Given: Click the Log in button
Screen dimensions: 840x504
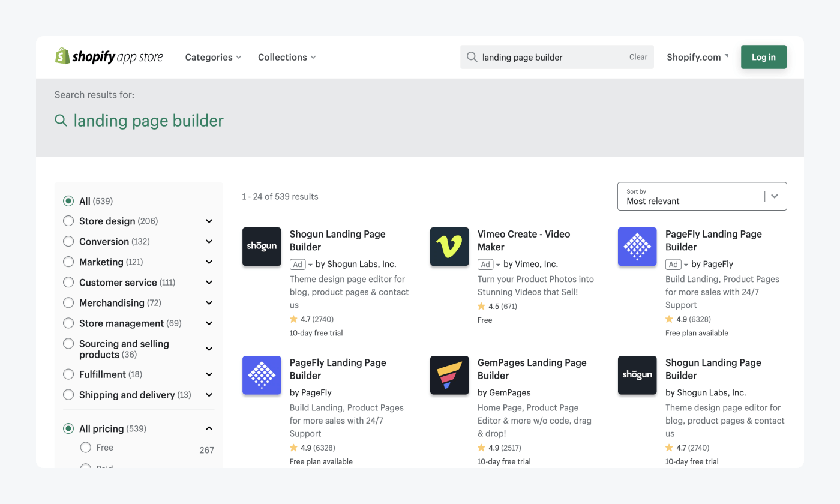Looking at the screenshot, I should pos(764,57).
